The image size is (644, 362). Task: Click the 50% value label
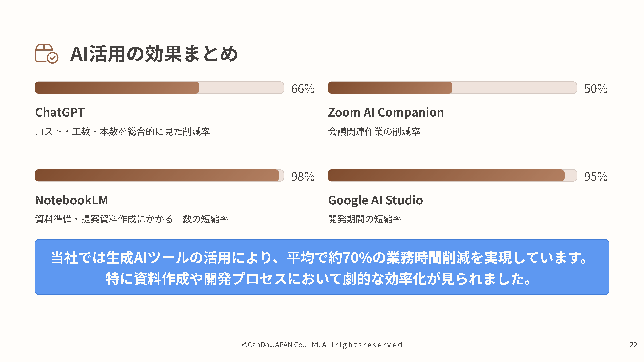click(x=596, y=89)
